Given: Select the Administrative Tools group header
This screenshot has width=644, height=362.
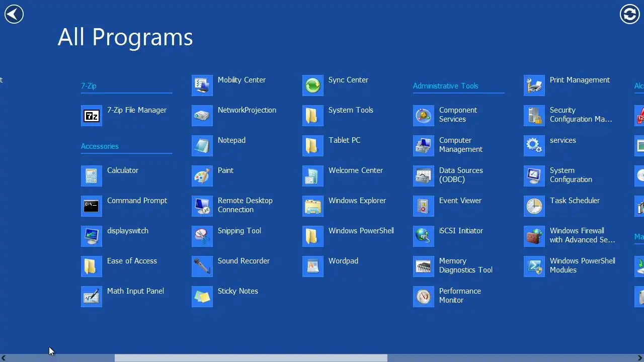Looking at the screenshot, I should pyautogui.click(x=446, y=86).
